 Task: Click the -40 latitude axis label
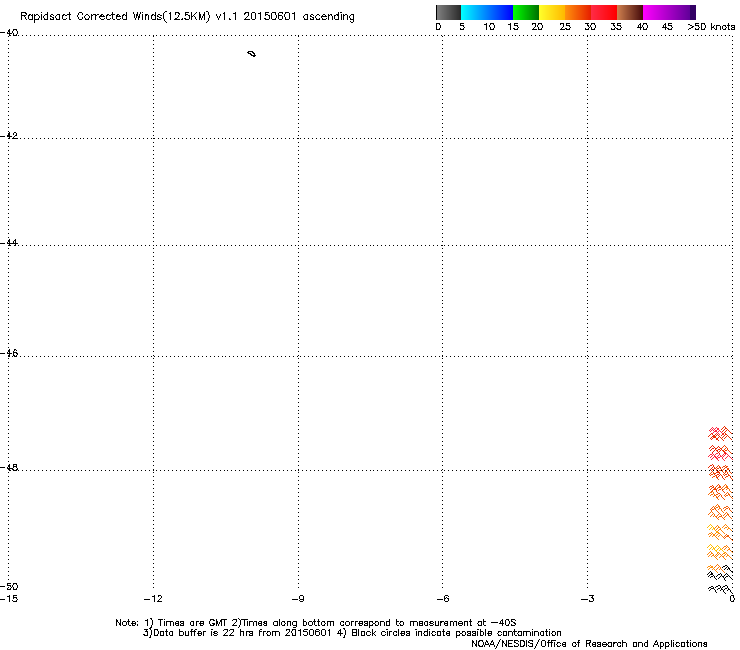(x=9, y=33)
